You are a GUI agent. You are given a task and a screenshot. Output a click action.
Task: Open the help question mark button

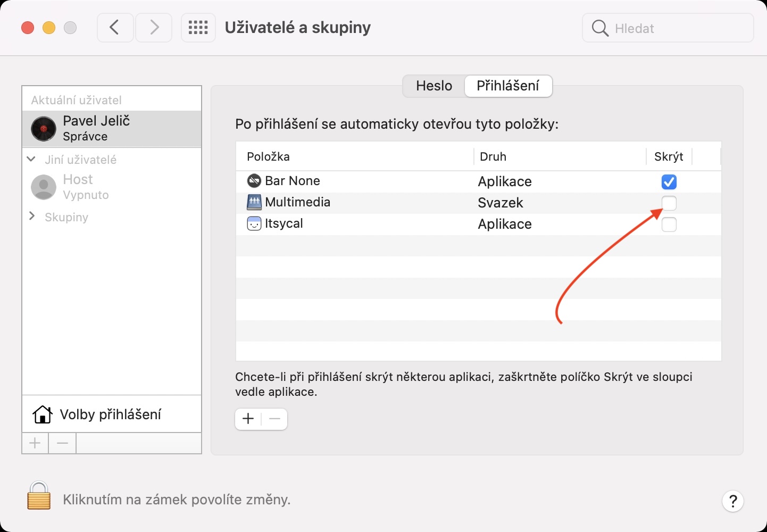732,501
